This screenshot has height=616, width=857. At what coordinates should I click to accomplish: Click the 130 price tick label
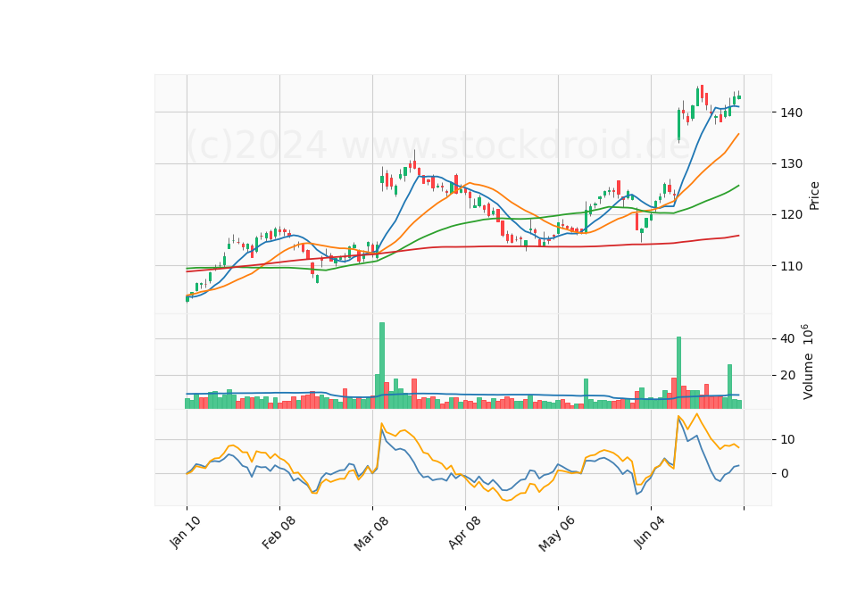[x=792, y=164]
